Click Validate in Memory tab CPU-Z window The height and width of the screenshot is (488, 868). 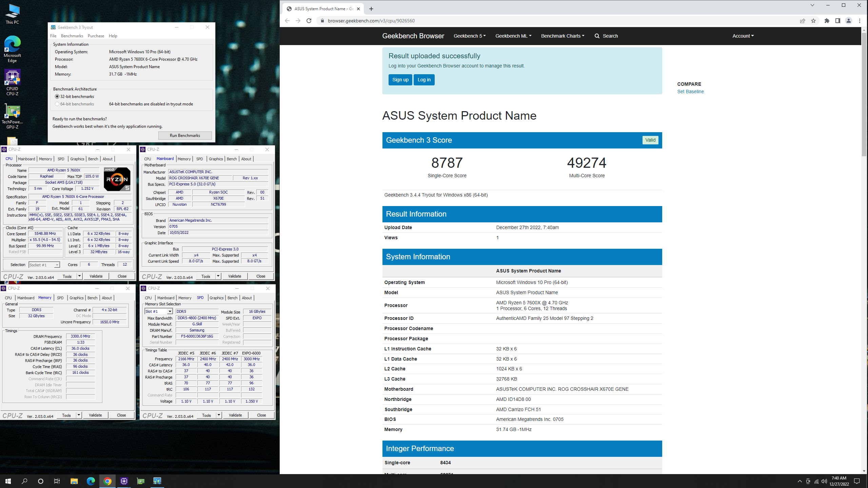click(x=95, y=415)
